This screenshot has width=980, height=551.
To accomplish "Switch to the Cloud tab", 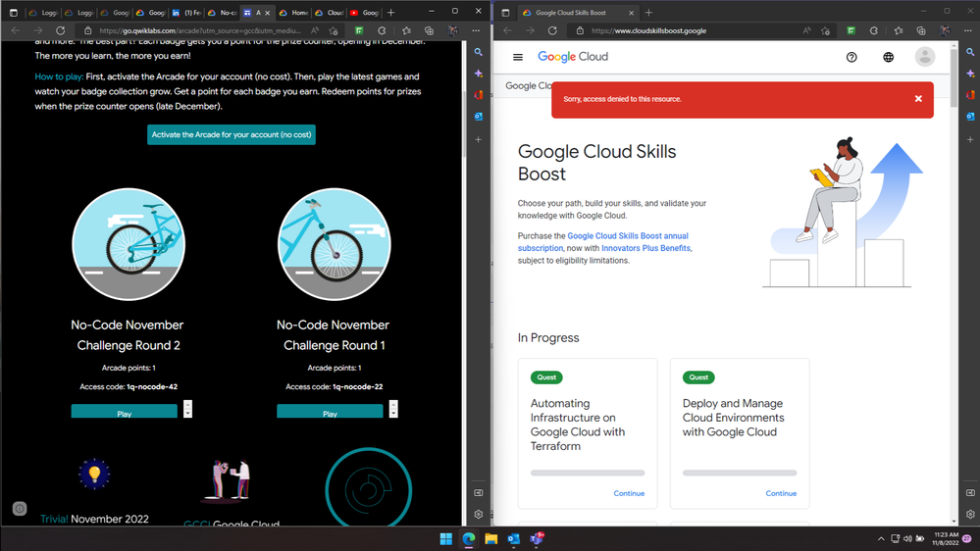I will 330,13.
